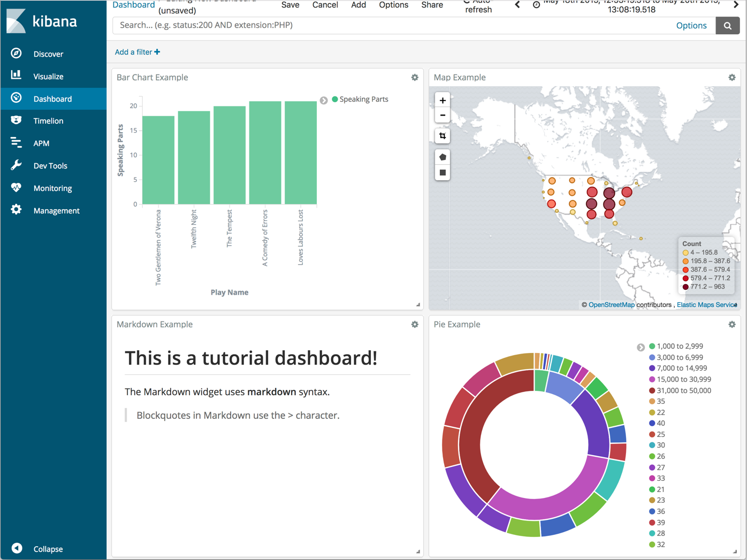Open the Timelion app icon
The height and width of the screenshot is (560, 747).
click(x=17, y=120)
